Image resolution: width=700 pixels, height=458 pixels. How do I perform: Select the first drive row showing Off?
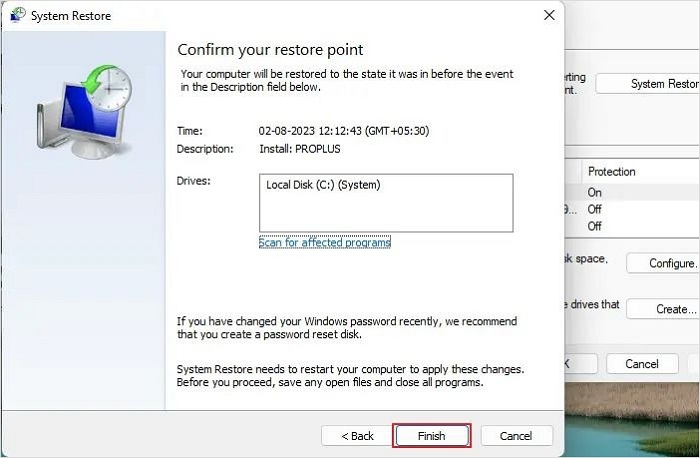click(x=630, y=209)
